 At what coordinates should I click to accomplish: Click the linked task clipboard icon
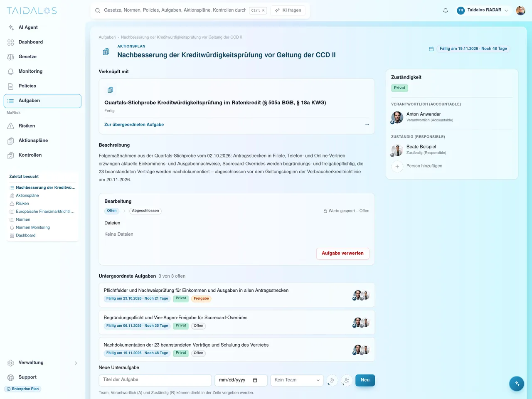(110, 90)
